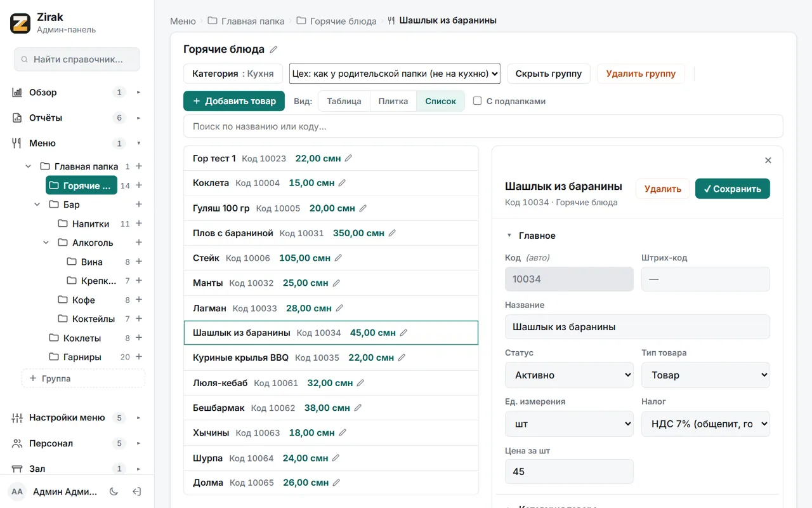Screen dimensions: 812x508
Task: Add subfolder with plus next to Напитки
Action: click(139, 224)
